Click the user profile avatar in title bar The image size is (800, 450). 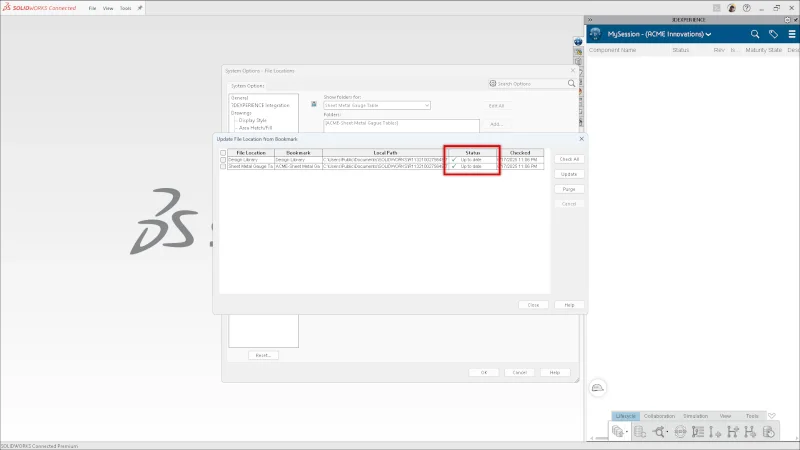[732, 8]
